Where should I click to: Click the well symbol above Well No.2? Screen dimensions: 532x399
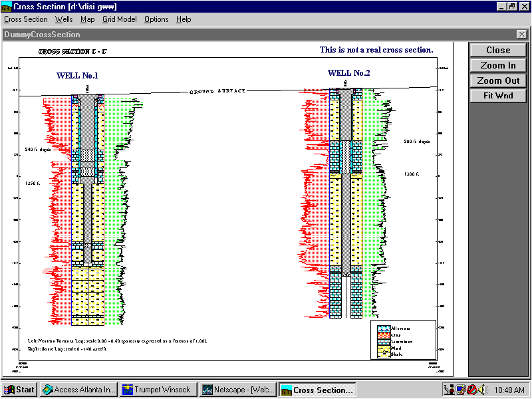345,83
